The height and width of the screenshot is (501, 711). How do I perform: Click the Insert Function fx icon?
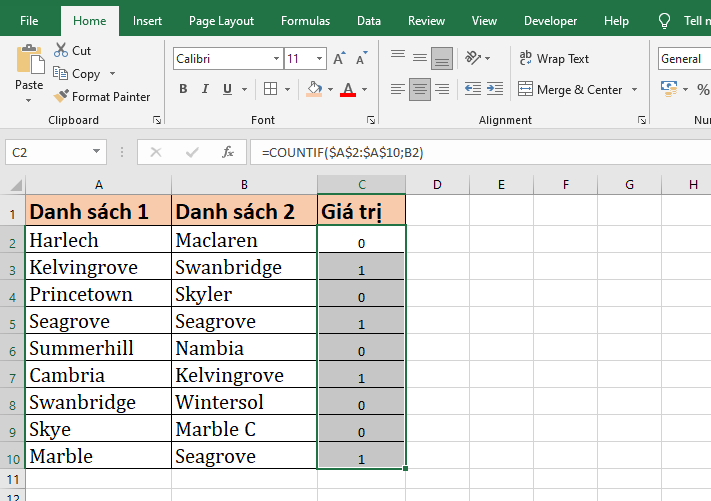pos(228,153)
